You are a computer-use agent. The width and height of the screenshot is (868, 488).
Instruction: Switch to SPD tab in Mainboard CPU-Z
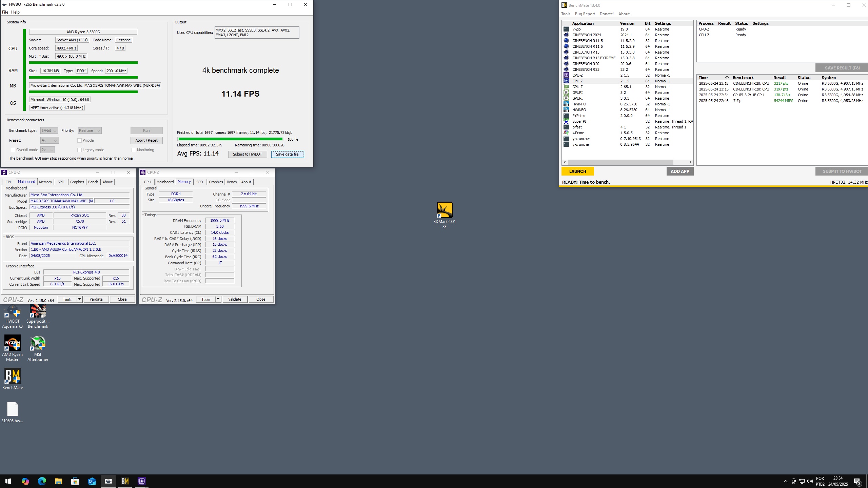[x=61, y=182]
